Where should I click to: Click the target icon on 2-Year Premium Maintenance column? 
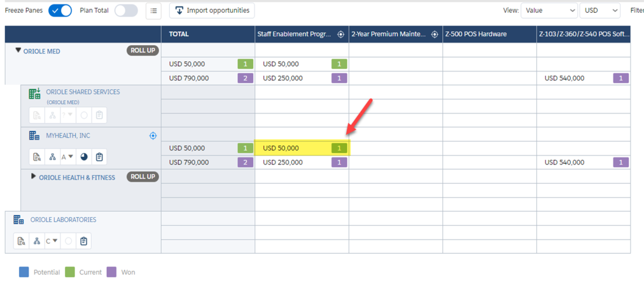[x=435, y=34]
